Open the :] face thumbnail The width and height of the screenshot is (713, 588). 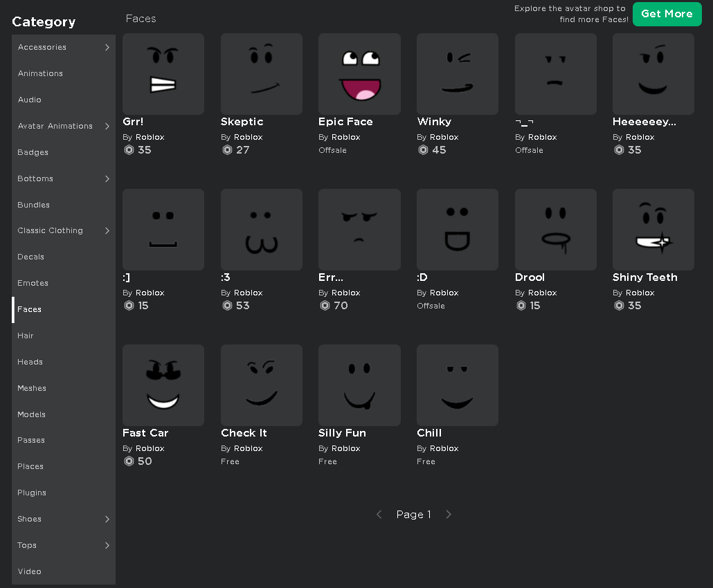[x=163, y=230]
